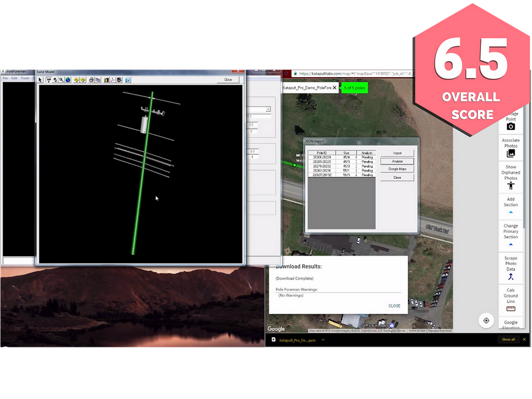Close the browser downloads bar
532x399 pixels.
coord(524,339)
